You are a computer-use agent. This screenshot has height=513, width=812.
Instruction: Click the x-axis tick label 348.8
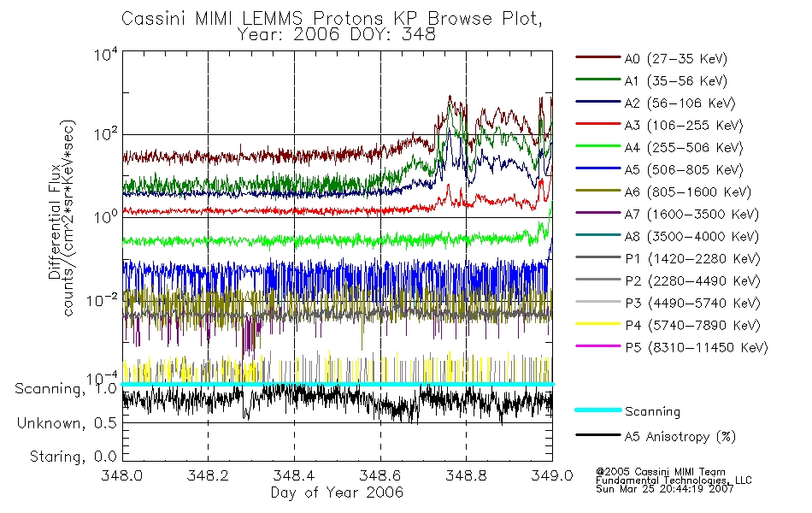click(466, 475)
